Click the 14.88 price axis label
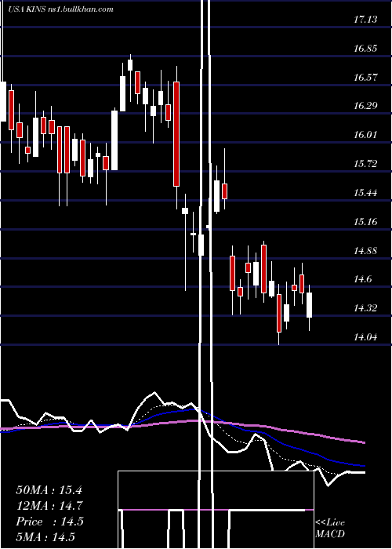This screenshot has width=392, height=549. click(x=365, y=251)
